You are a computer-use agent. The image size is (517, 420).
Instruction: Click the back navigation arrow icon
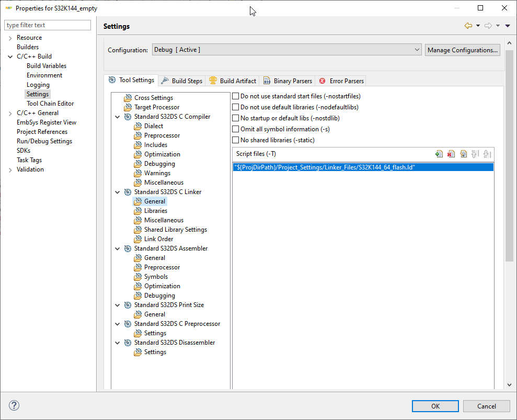pos(468,26)
